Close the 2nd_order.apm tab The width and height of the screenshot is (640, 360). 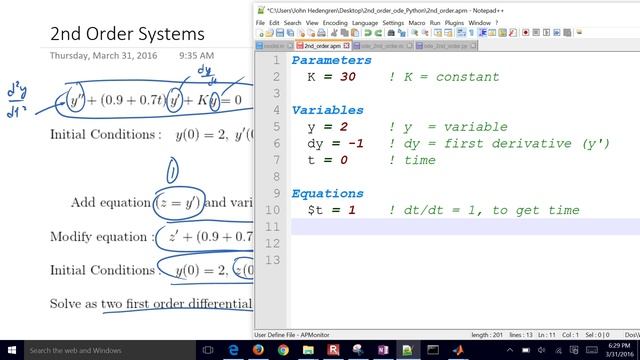click(x=347, y=46)
